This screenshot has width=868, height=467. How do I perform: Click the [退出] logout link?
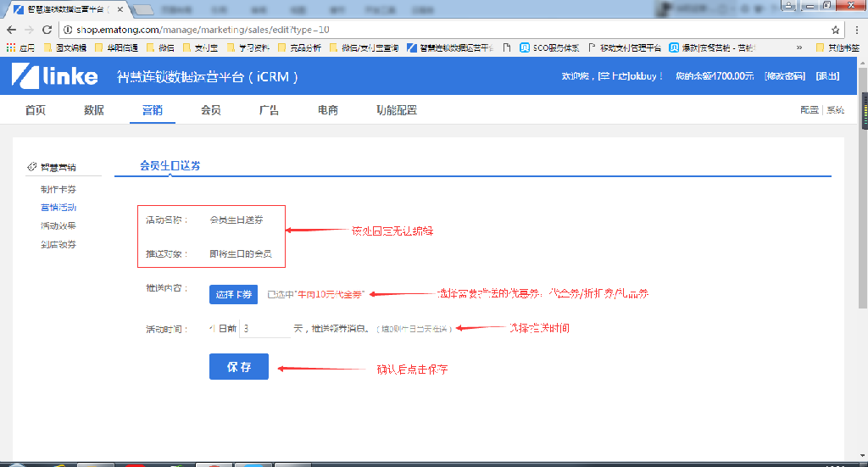[x=827, y=75]
